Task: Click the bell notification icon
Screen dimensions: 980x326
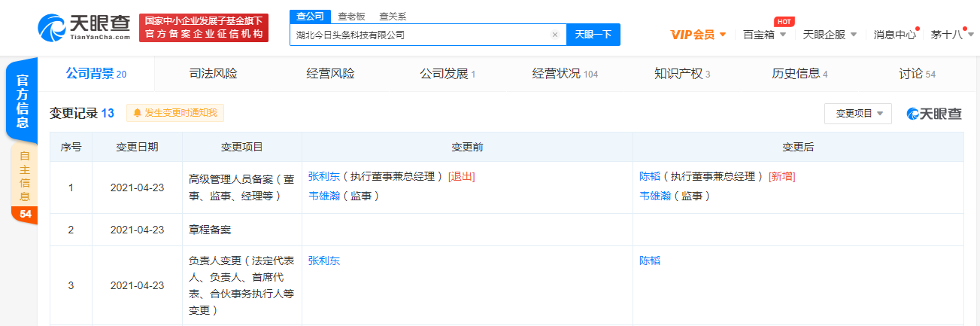Action: pyautogui.click(x=137, y=113)
